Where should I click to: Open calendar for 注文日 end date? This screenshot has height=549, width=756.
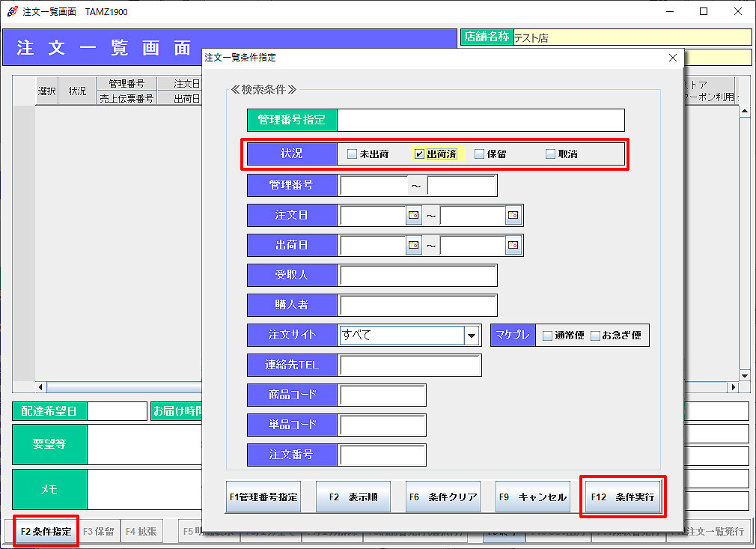point(513,216)
